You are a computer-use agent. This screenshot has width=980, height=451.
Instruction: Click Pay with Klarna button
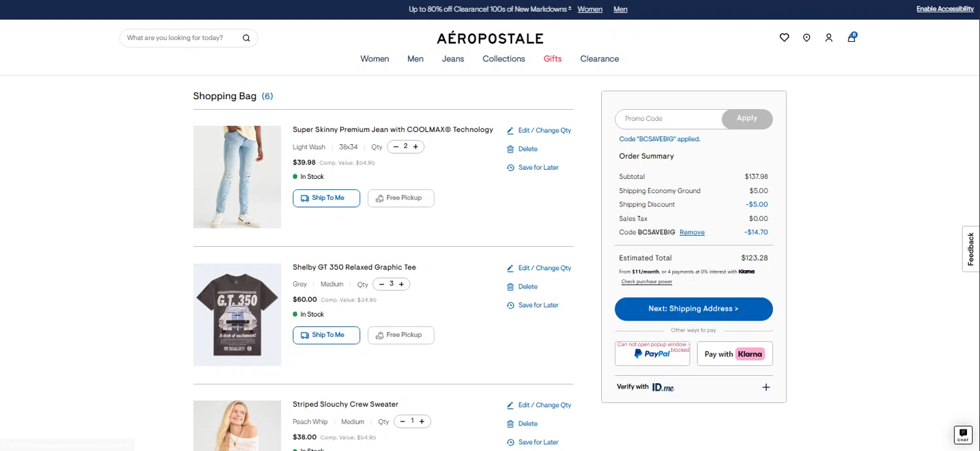click(x=735, y=354)
